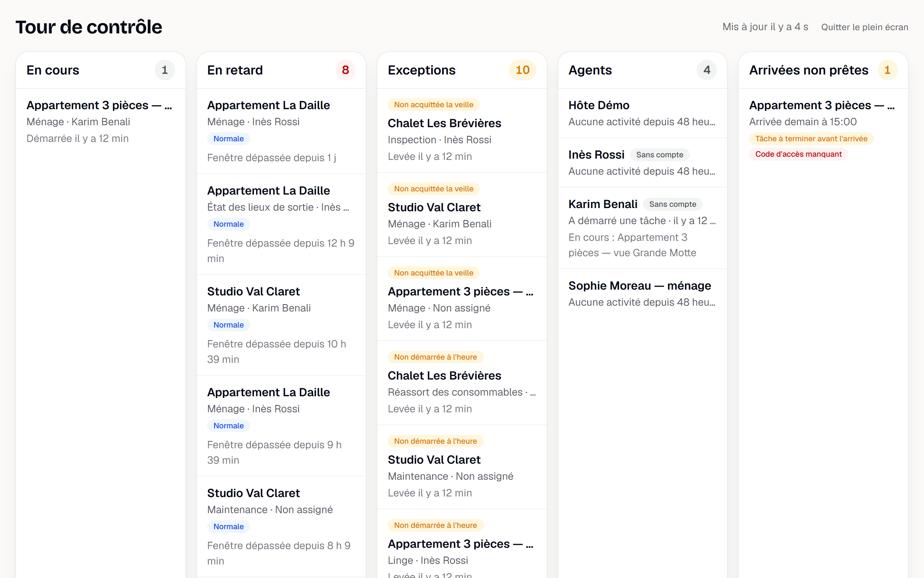
Task: Click Quitter le plein écran
Action: pyautogui.click(x=864, y=27)
